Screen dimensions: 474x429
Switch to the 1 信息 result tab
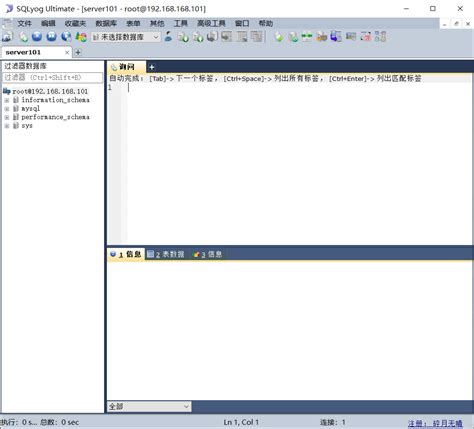pyautogui.click(x=126, y=254)
